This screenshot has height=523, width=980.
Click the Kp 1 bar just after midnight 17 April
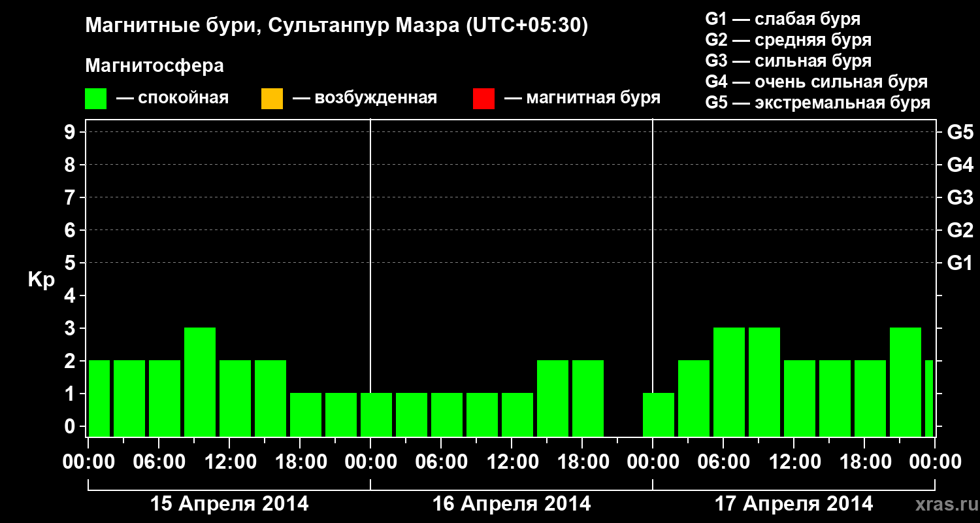(659, 415)
